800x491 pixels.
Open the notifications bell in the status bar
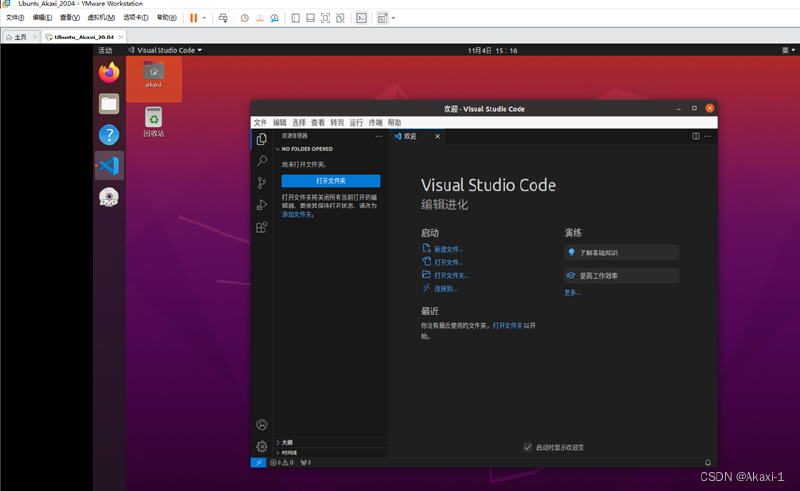(708, 462)
